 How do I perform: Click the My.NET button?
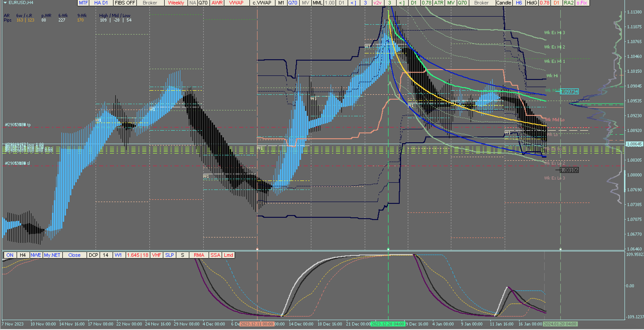click(x=52, y=255)
